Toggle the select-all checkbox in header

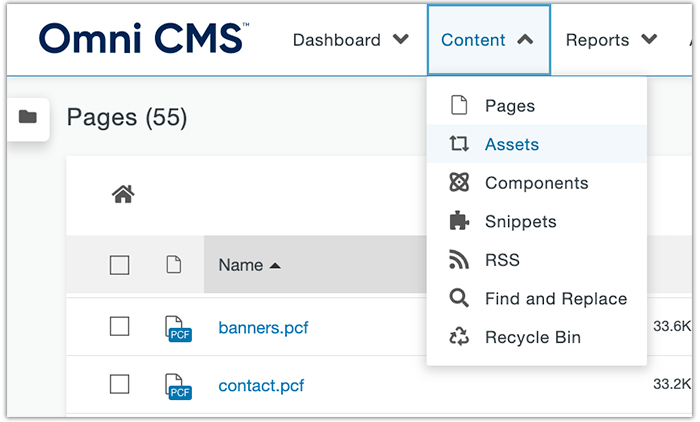pos(120,265)
